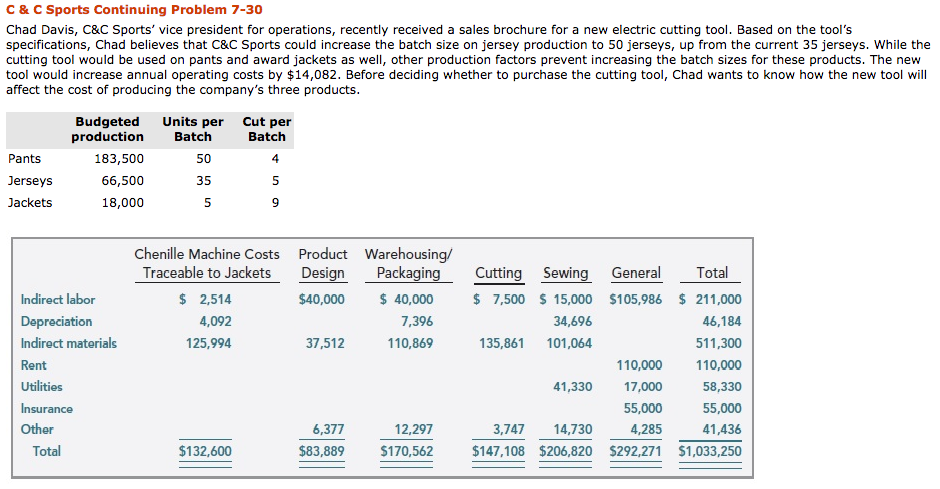The image size is (940, 489).
Task: Click the Sewing utilities value 41,330
Action: (x=573, y=387)
